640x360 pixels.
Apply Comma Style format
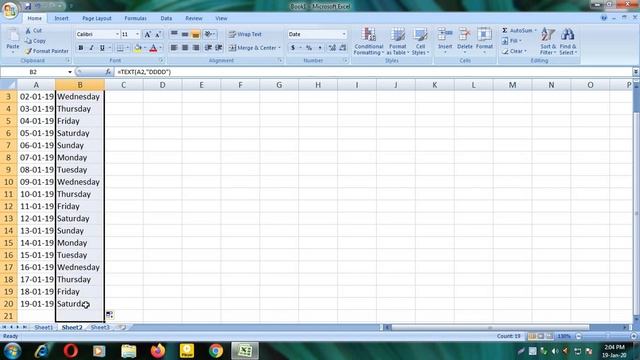(320, 48)
